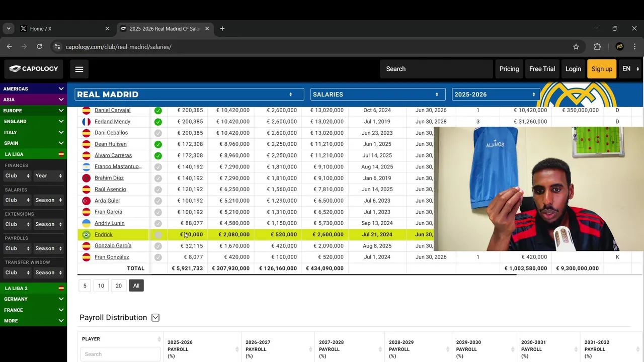644x362 pixels.
Task: Expand the ASIA sidebar section
Action: pos(33,100)
